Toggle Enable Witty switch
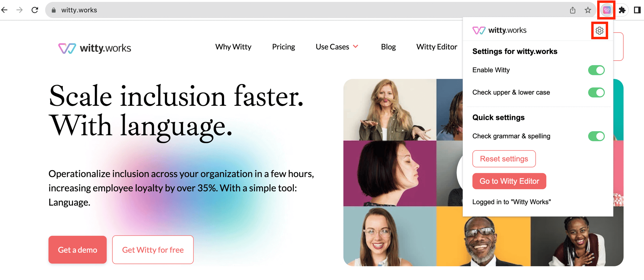 [x=596, y=70]
